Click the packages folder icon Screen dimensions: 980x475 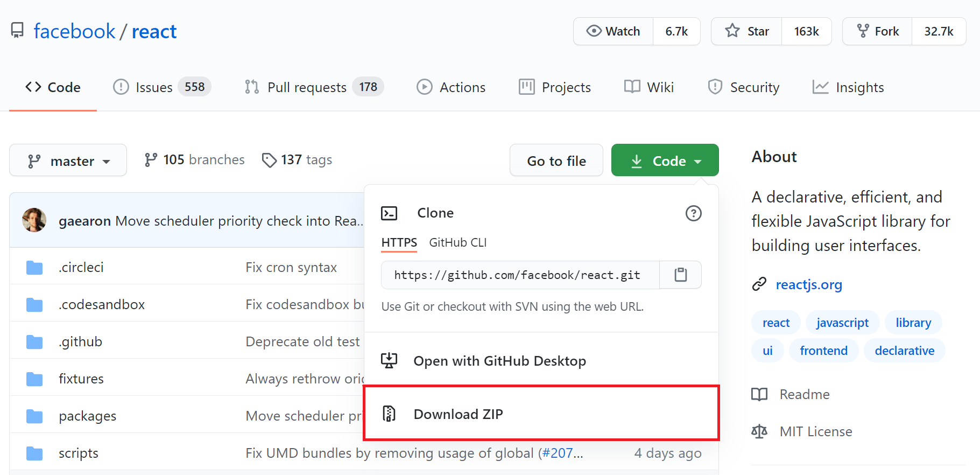click(34, 416)
